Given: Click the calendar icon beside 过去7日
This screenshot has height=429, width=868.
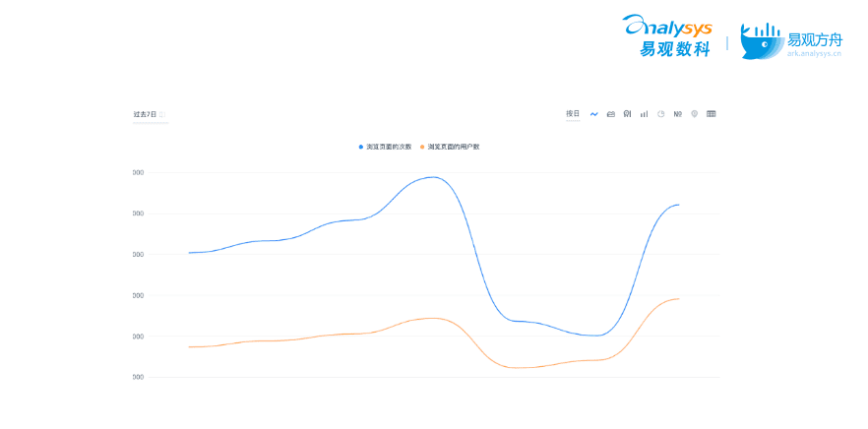Looking at the screenshot, I should click(161, 114).
